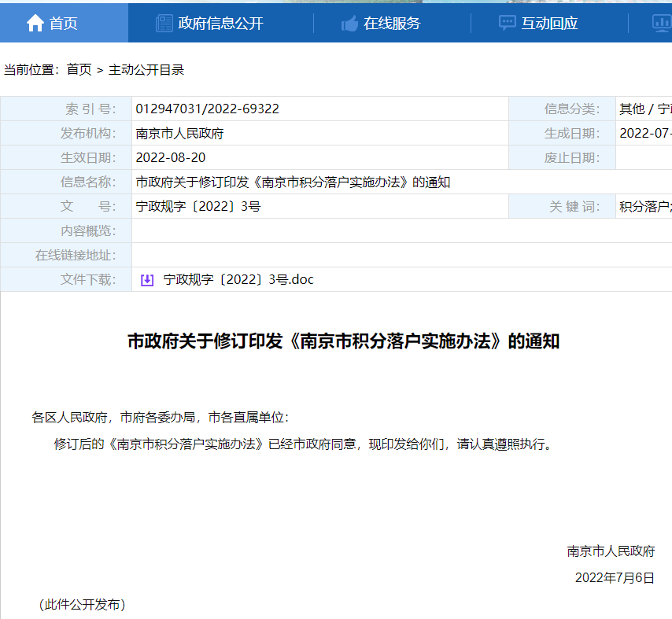Click the salutation line 各区人民政府

pyautogui.click(x=161, y=417)
